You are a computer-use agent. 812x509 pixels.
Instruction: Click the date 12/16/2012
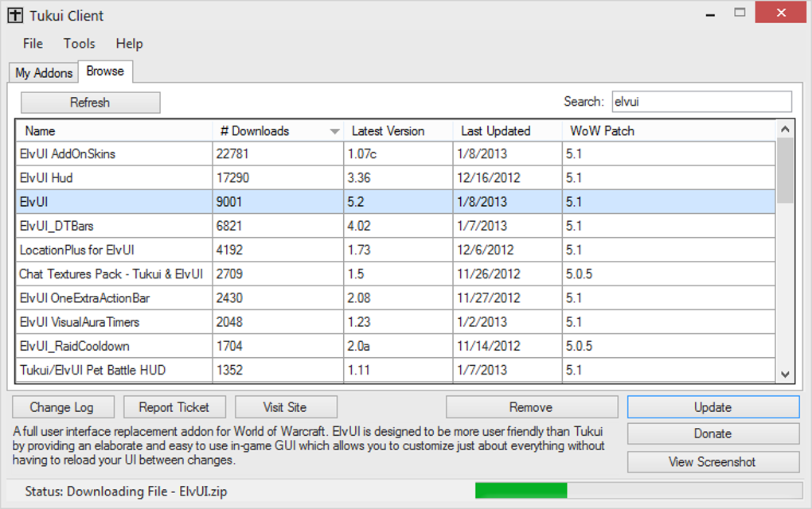[x=488, y=178]
